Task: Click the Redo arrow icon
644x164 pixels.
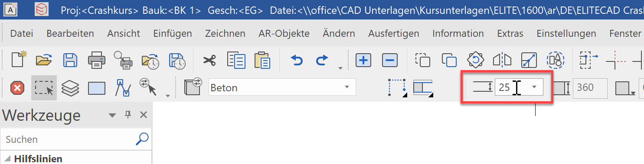Action: tap(322, 60)
